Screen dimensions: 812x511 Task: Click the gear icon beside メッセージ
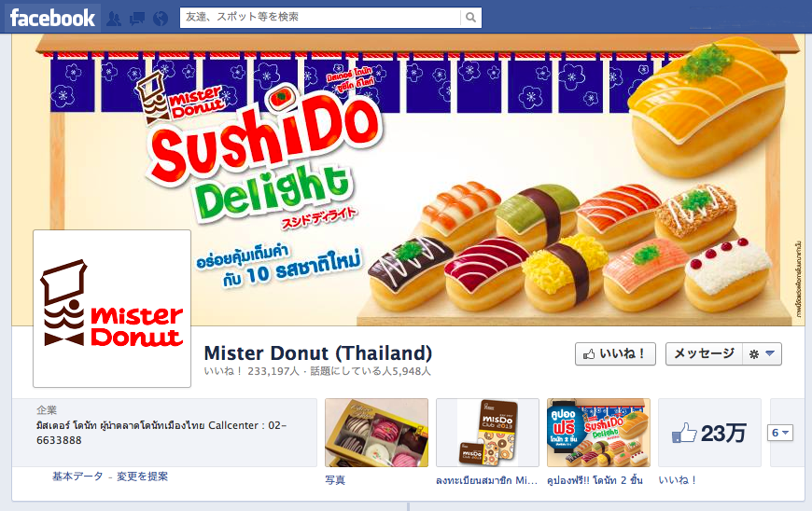pyautogui.click(x=754, y=354)
